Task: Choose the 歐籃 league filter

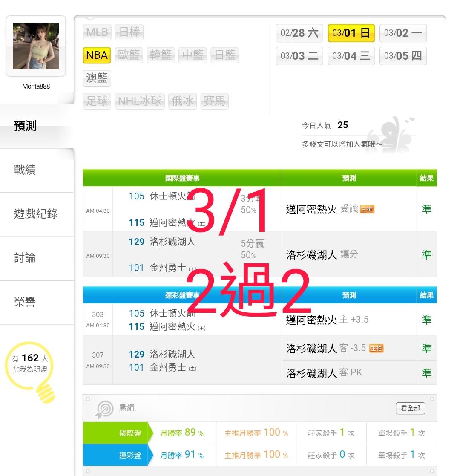Action: tap(129, 55)
